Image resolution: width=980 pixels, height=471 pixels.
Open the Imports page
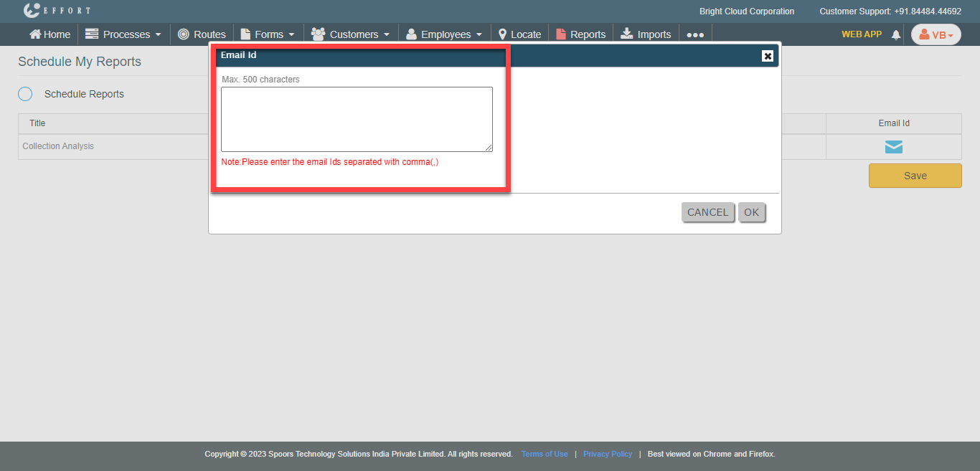click(x=646, y=34)
